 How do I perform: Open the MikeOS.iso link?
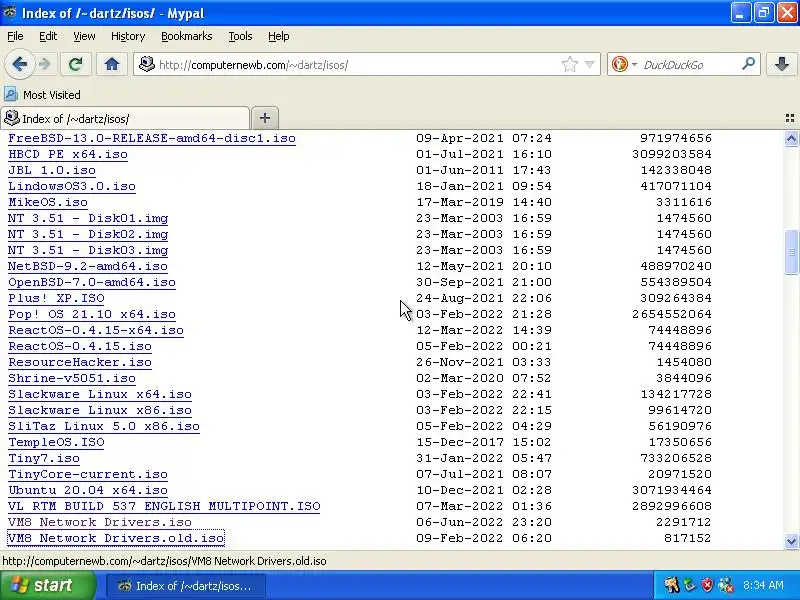[48, 202]
